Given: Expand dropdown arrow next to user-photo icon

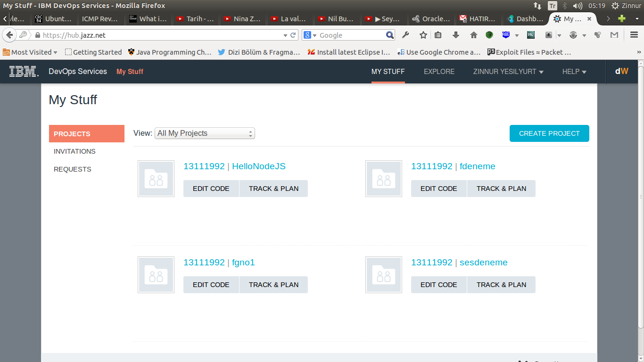Looking at the screenshot, I should 559,35.
